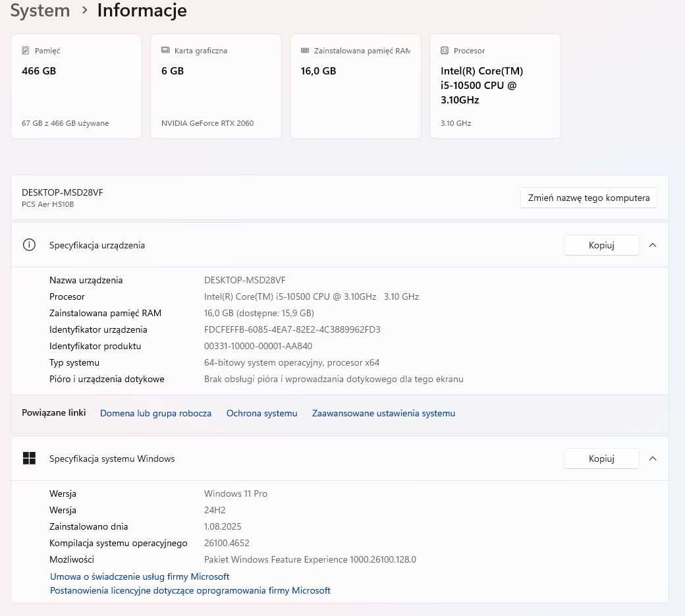This screenshot has width=685, height=616.
Task: Click the Specyfikacja urządzenia header text
Action: tap(97, 245)
